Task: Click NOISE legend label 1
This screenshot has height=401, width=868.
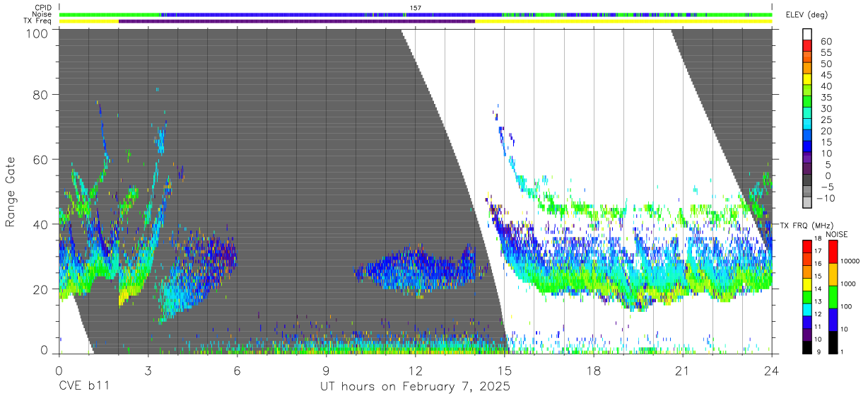Action: 843,351
